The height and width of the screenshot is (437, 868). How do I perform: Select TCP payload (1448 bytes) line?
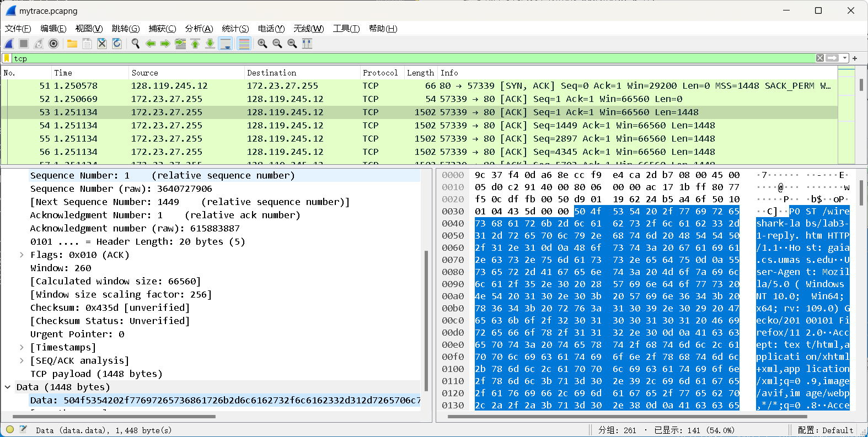(x=97, y=374)
